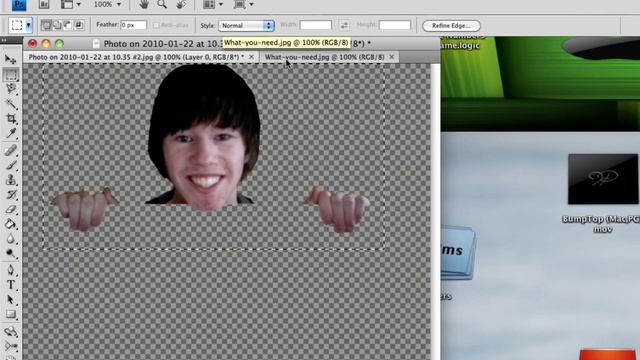Select the Clone Stamp tool
This screenshot has height=360, width=640.
point(11,180)
